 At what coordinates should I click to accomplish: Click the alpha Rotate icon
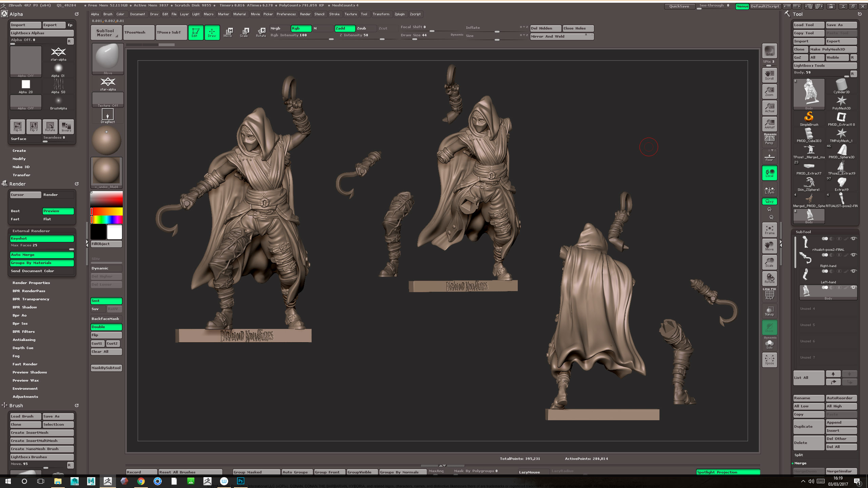coord(50,126)
